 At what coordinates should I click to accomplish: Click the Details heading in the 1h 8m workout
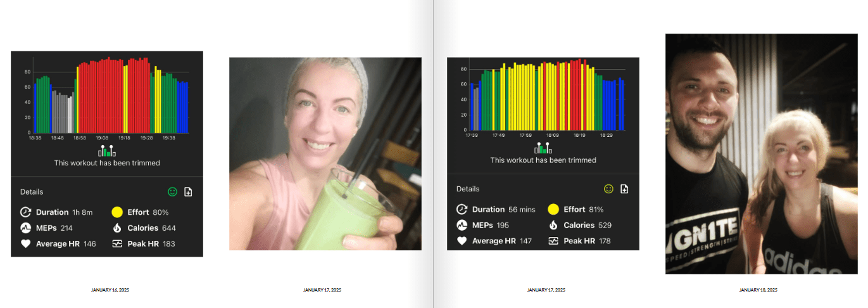point(32,192)
